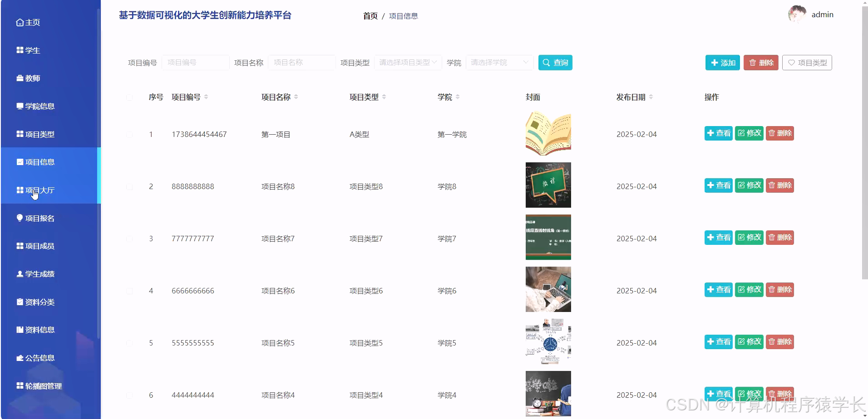Open the laptop cover image of 项目名称6
868x419 pixels.
(x=548, y=289)
